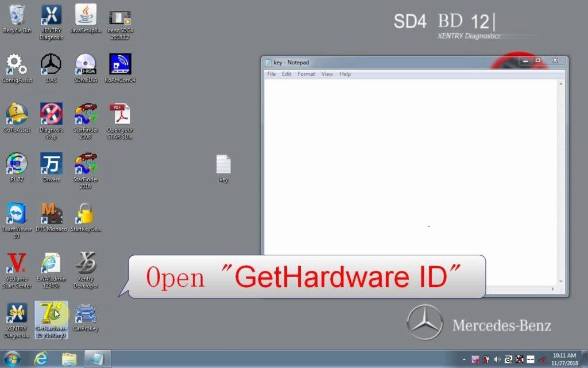The height and width of the screenshot is (368, 588).
Task: Open the DTS Monaco shortcut
Action: [x=51, y=217]
